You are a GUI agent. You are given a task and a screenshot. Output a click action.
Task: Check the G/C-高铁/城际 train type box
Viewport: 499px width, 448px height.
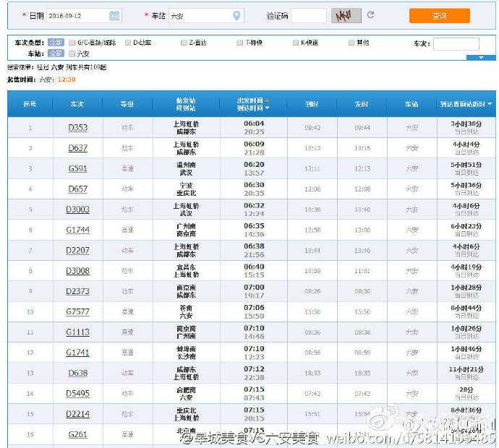click(72, 43)
